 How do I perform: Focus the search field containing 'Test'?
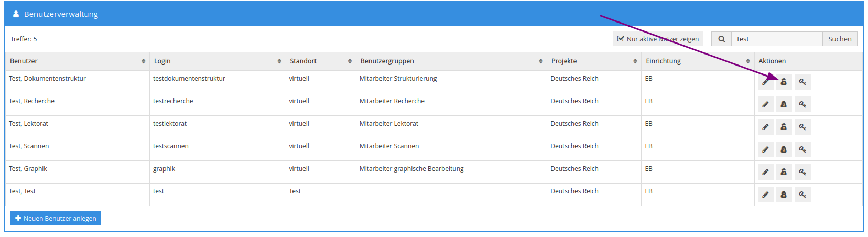click(x=776, y=39)
